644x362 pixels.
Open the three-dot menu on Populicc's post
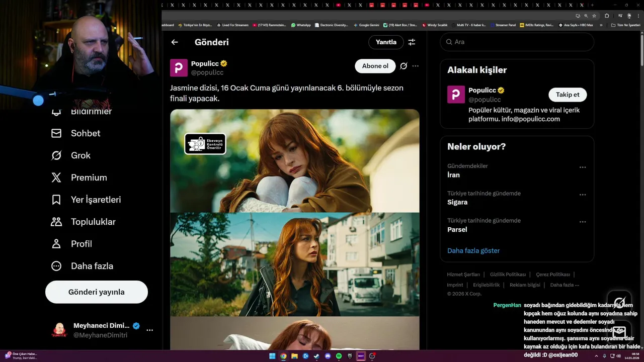(415, 66)
